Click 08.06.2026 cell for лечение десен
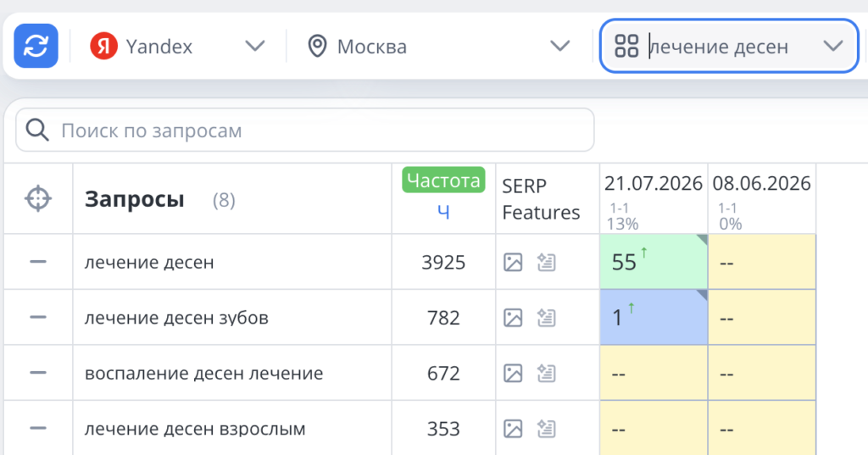Image resolution: width=868 pixels, height=455 pixels. [x=762, y=261]
